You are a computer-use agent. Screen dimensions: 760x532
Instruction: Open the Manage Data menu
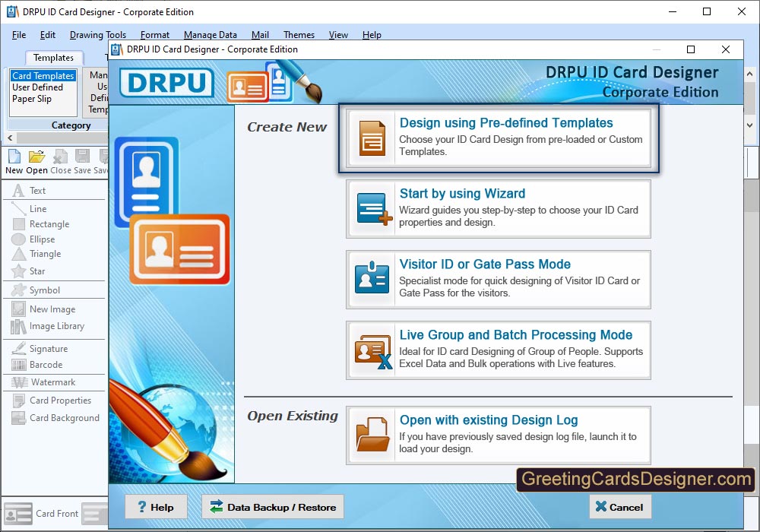[x=211, y=35]
